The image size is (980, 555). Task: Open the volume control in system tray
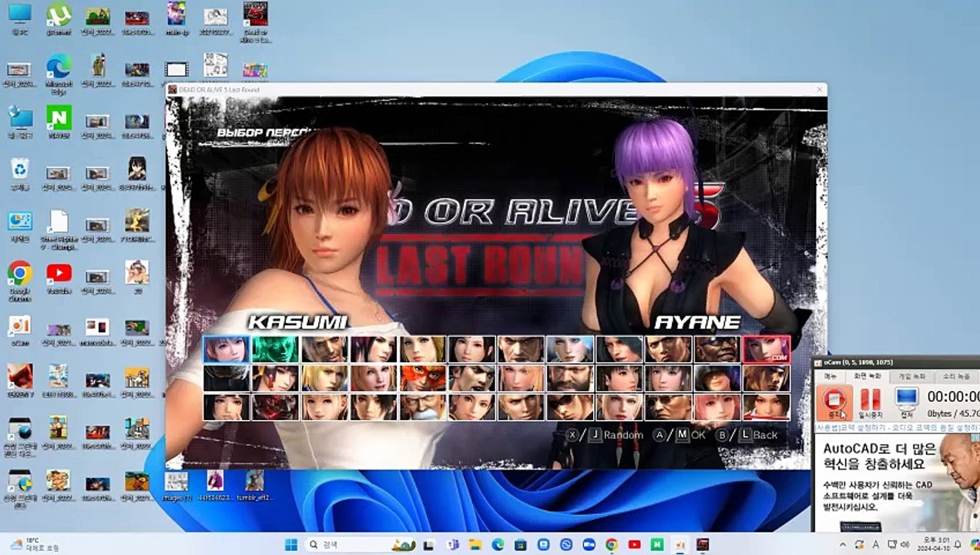point(907,544)
